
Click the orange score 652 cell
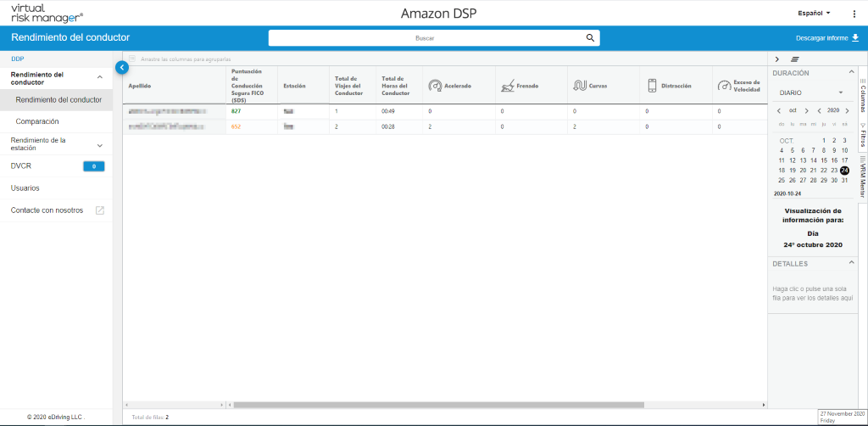[236, 126]
